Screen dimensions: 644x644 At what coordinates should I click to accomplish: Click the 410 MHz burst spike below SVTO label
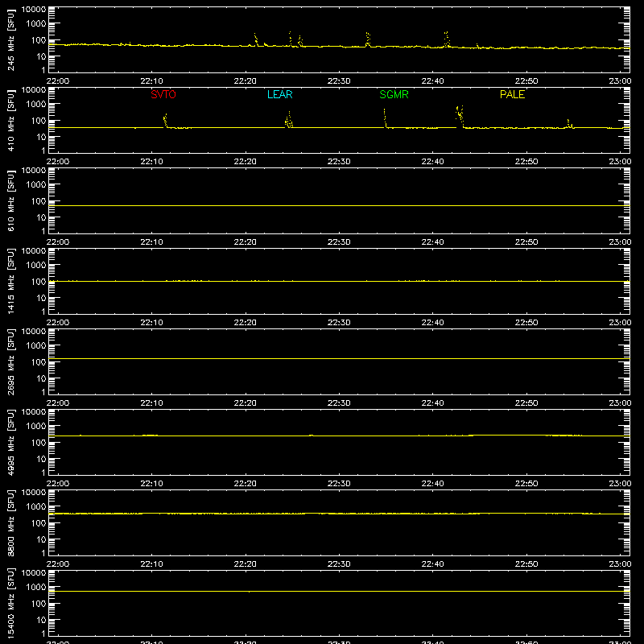pyautogui.click(x=165, y=120)
